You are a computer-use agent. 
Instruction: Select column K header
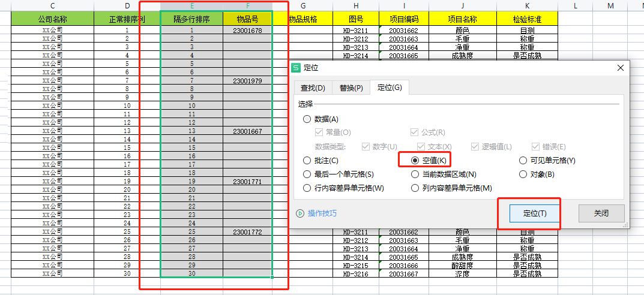[x=528, y=5]
